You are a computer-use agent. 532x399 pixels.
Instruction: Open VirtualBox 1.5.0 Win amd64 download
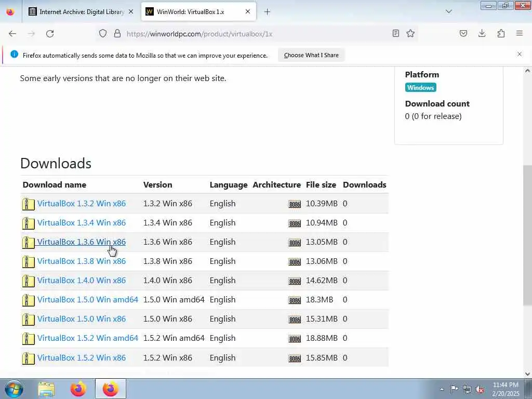pyautogui.click(x=88, y=300)
